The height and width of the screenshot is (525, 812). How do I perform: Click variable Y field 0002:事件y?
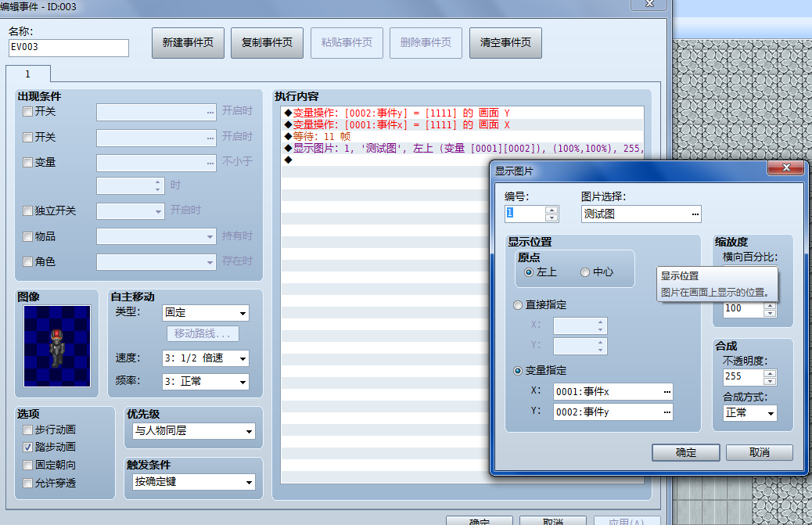pyautogui.click(x=613, y=412)
